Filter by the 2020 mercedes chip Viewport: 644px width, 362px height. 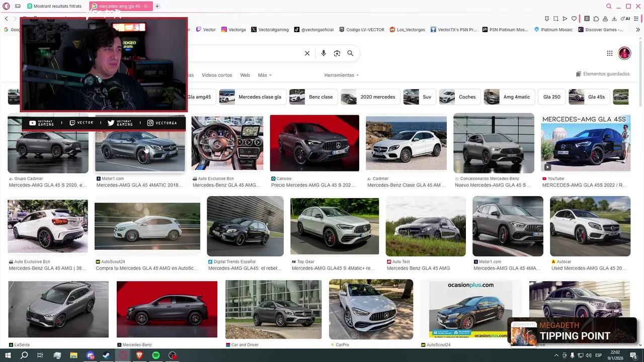(x=370, y=97)
